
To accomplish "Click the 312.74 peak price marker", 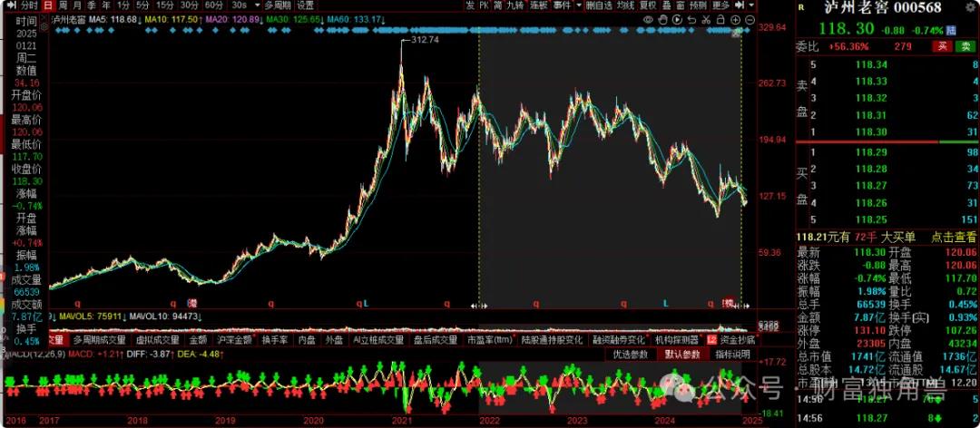I will (424, 41).
